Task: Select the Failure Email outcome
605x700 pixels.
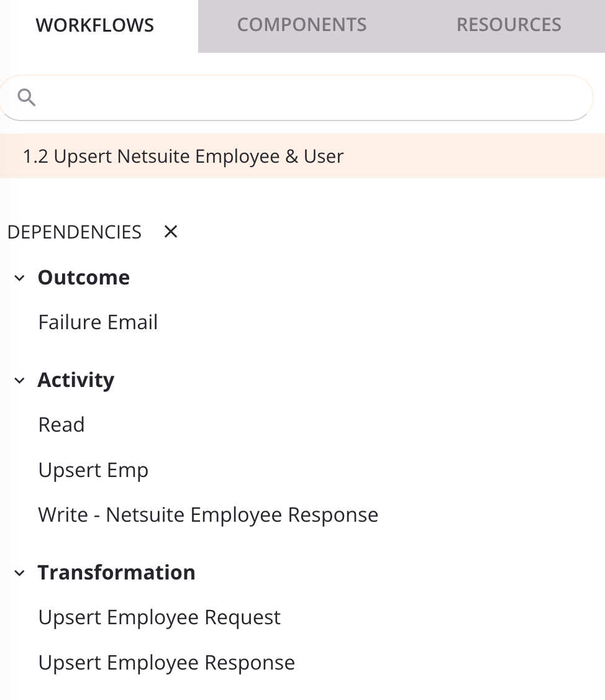Action: click(98, 322)
